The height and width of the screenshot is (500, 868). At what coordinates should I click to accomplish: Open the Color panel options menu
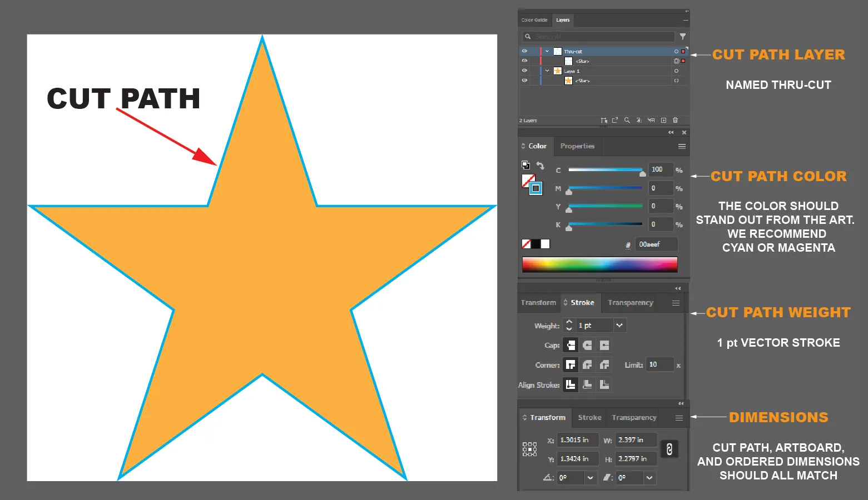(x=682, y=147)
